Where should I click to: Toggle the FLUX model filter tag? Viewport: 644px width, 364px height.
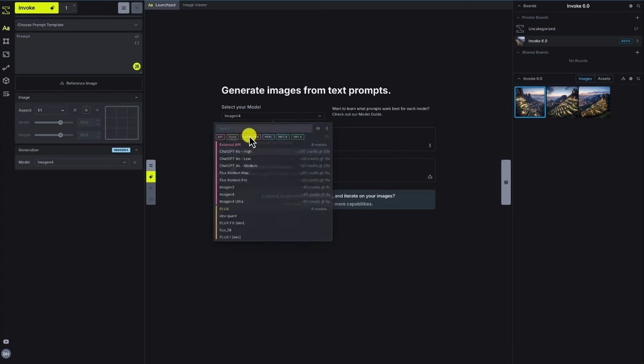pyautogui.click(x=233, y=137)
